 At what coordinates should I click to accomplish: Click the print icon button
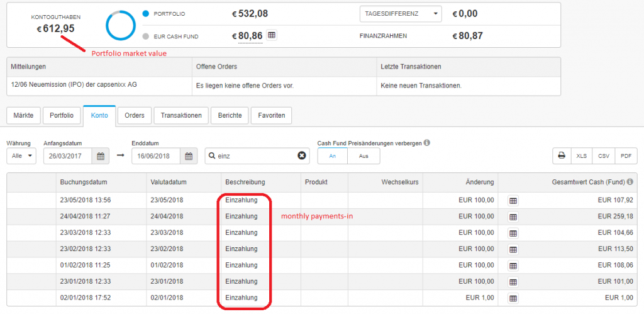click(562, 156)
